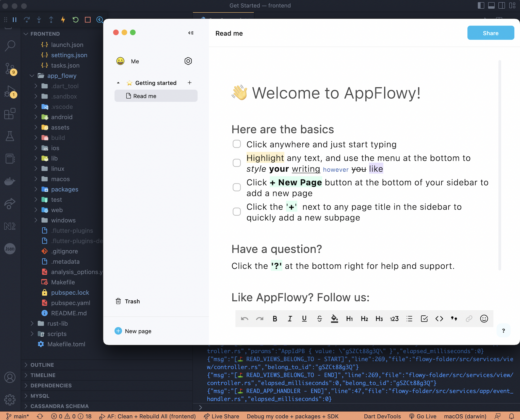Screen dimensions: 520x420
Task: Click the Bold formatting icon
Action: coord(274,319)
